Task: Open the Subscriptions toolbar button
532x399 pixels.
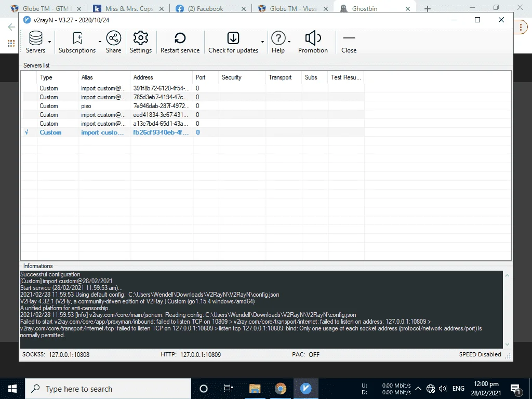Action: (x=77, y=42)
